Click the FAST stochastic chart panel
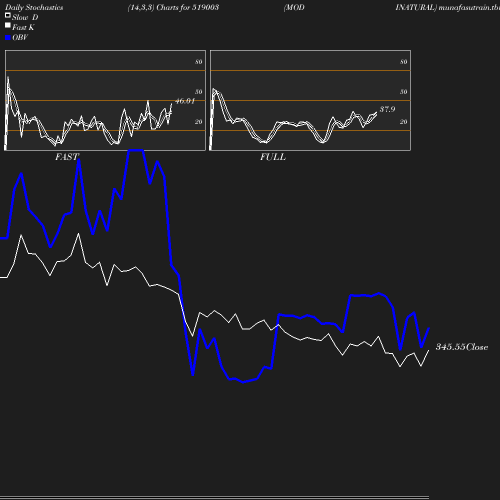 (x=105, y=100)
